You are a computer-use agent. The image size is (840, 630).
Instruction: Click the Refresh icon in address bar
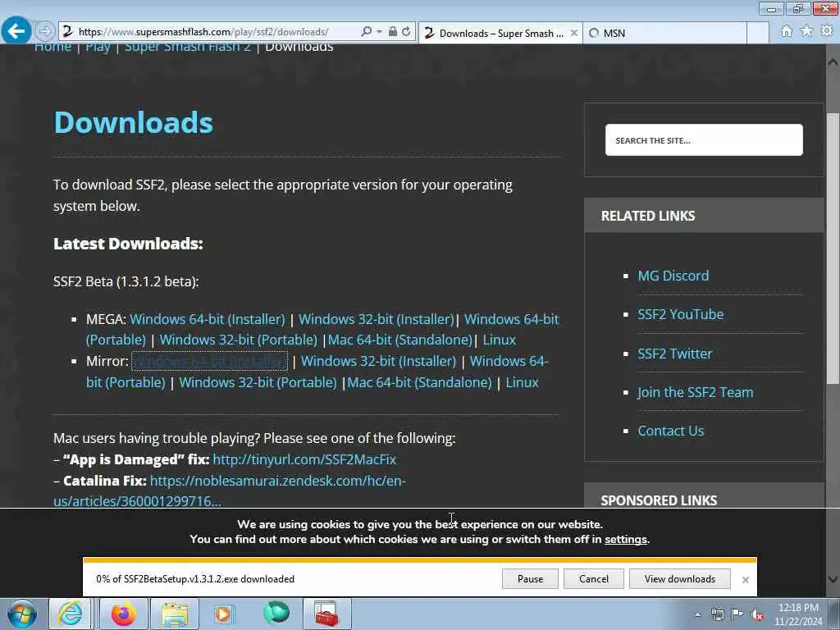point(407,32)
